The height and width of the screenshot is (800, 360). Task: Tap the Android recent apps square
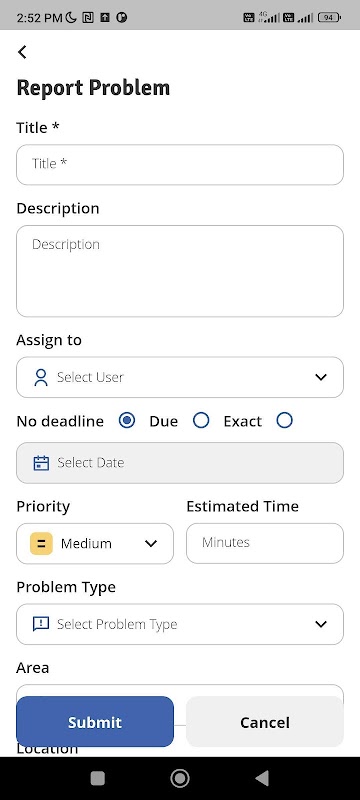[97, 778]
